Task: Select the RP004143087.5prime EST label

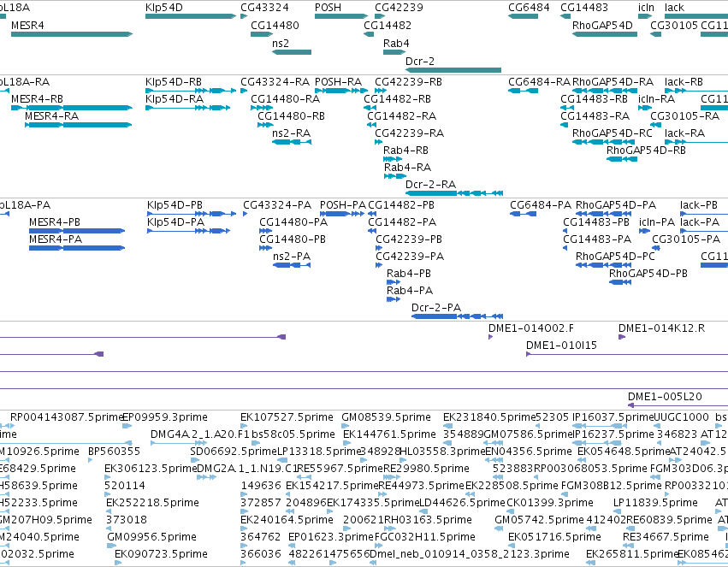Action: (x=67, y=417)
